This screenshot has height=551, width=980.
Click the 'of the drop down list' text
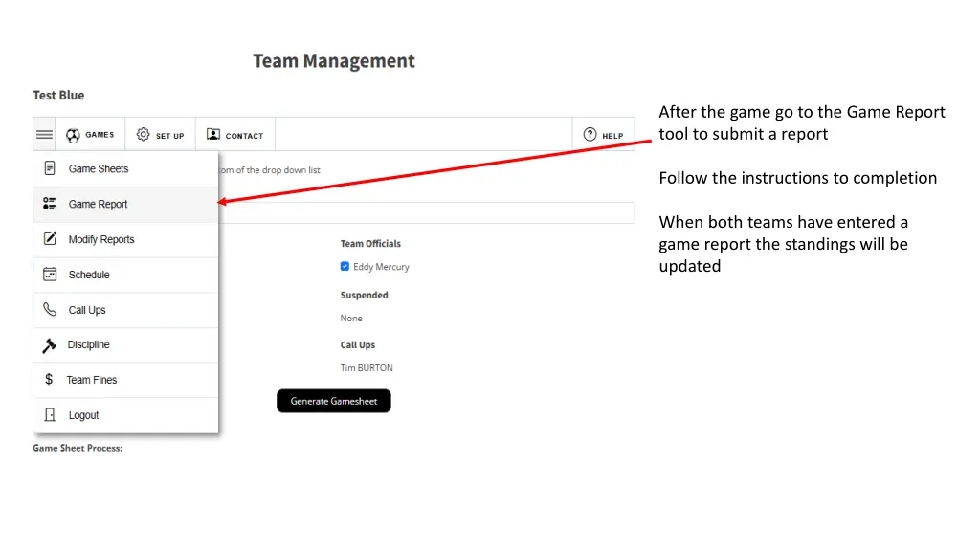coord(278,170)
